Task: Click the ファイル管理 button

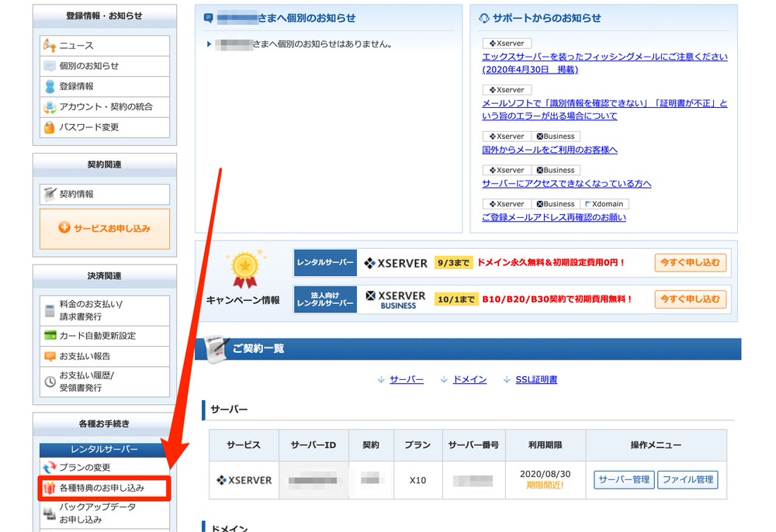Action: [x=688, y=479]
